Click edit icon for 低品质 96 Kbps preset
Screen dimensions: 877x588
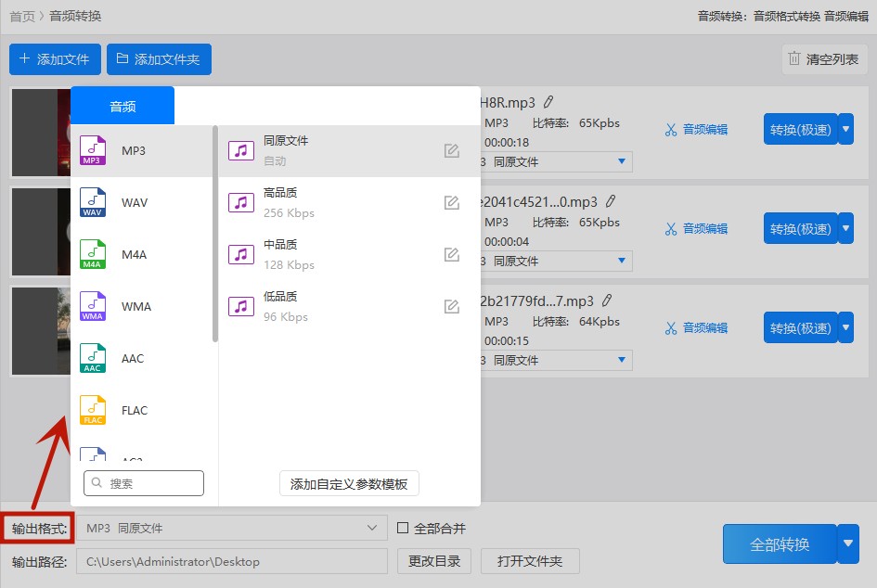click(452, 306)
